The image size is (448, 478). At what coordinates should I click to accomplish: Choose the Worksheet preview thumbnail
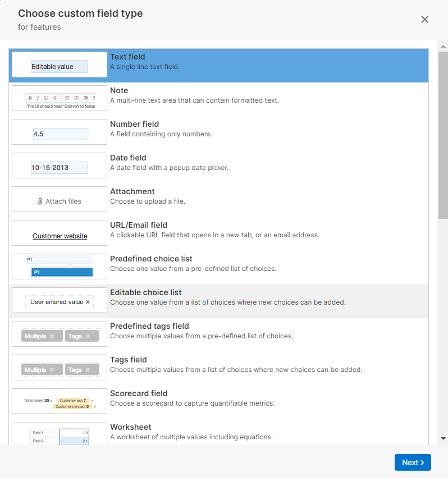coord(60,435)
